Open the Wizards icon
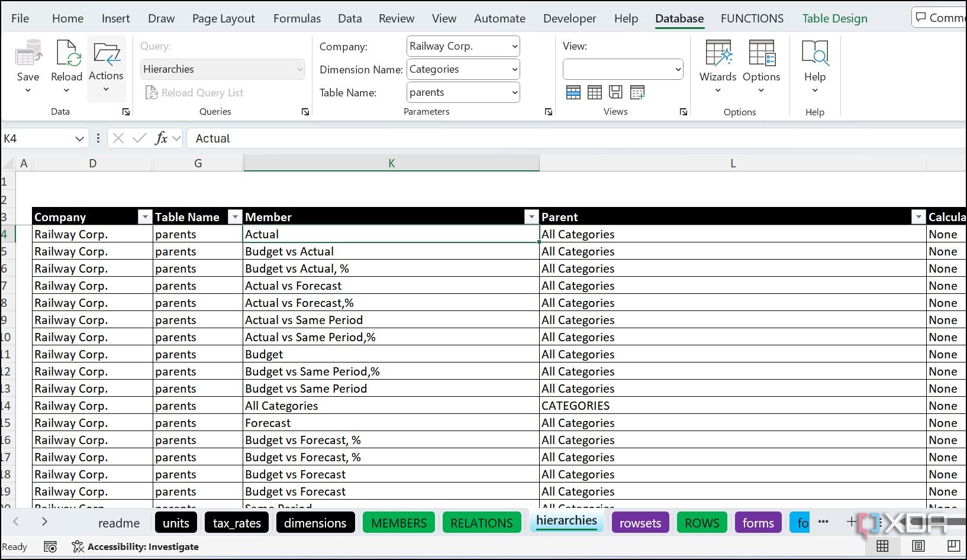Image resolution: width=967 pixels, height=560 pixels. pyautogui.click(x=718, y=53)
